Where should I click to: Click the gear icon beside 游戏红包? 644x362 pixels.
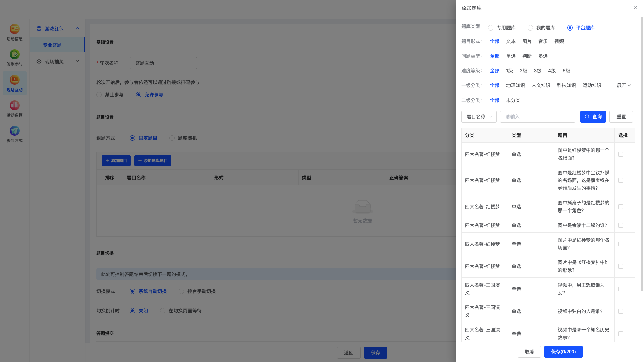pos(39,29)
